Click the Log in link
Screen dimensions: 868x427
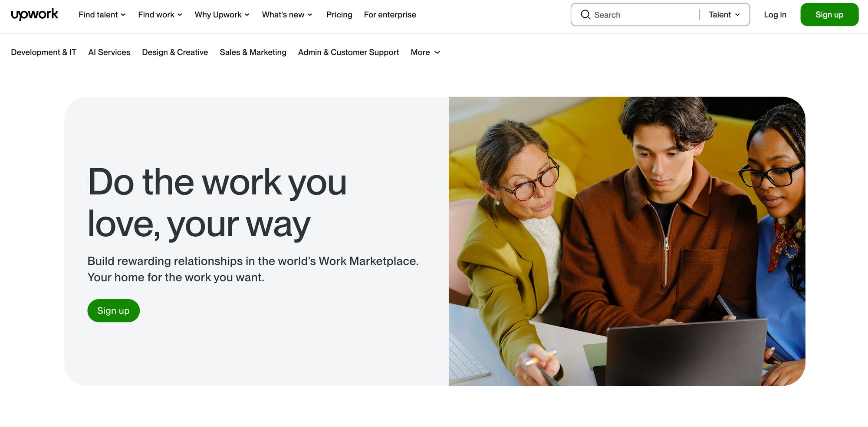775,14
